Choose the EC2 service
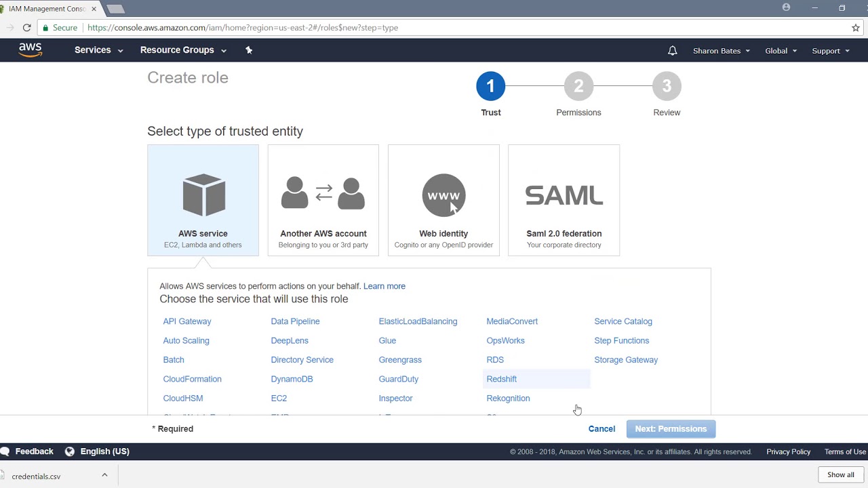This screenshot has width=868, height=488. [279, 399]
